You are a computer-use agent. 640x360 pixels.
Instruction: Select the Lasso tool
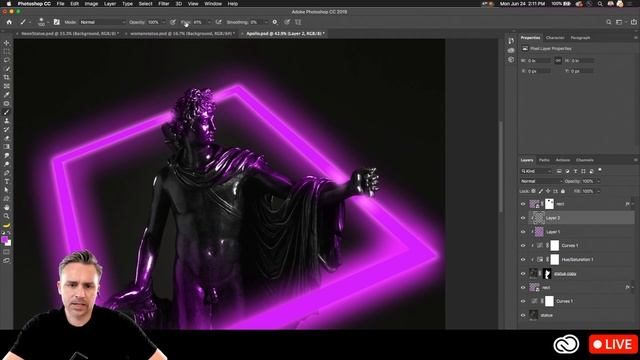(x=7, y=60)
